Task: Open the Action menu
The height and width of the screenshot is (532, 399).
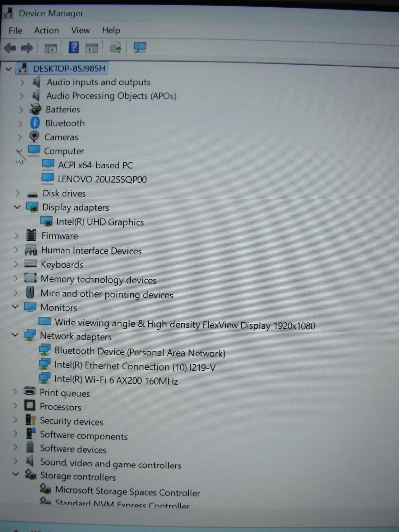Action: point(46,30)
